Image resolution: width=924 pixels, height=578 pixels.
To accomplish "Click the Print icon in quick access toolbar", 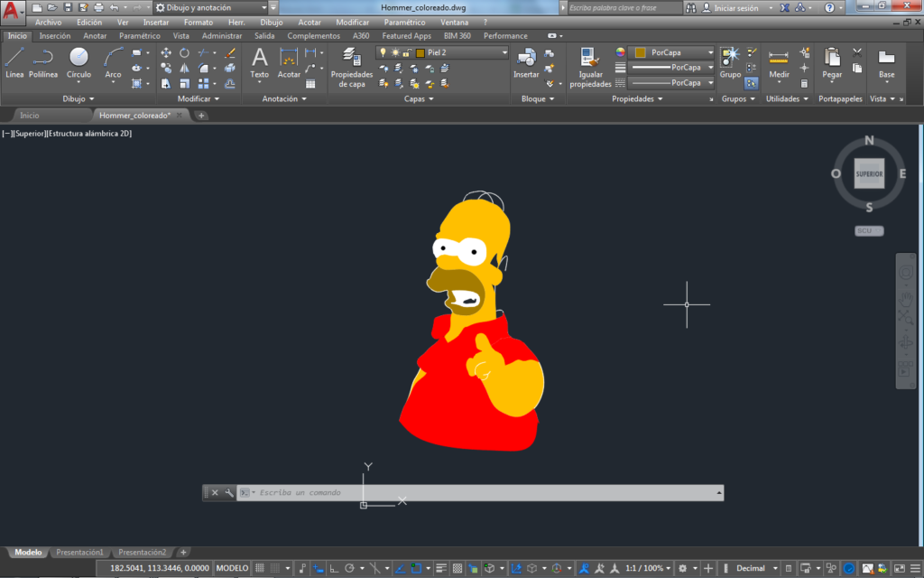I will pyautogui.click(x=98, y=7).
